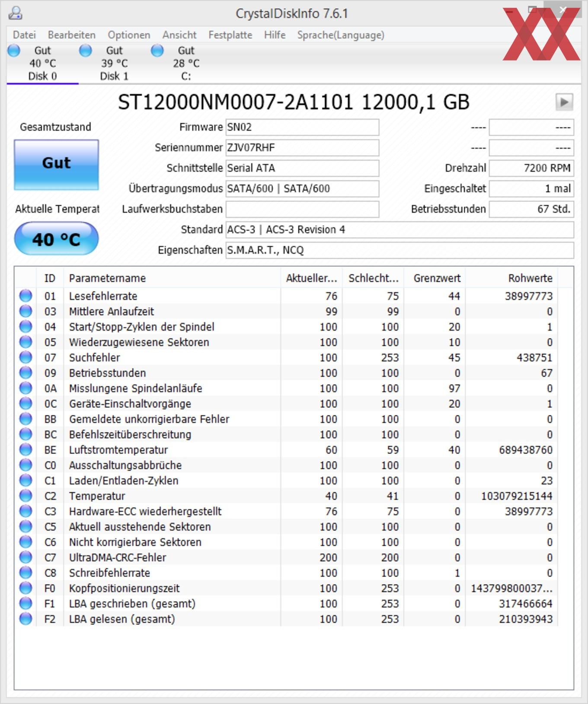
Task: Click the Firmware field SN02
Action: point(302,127)
